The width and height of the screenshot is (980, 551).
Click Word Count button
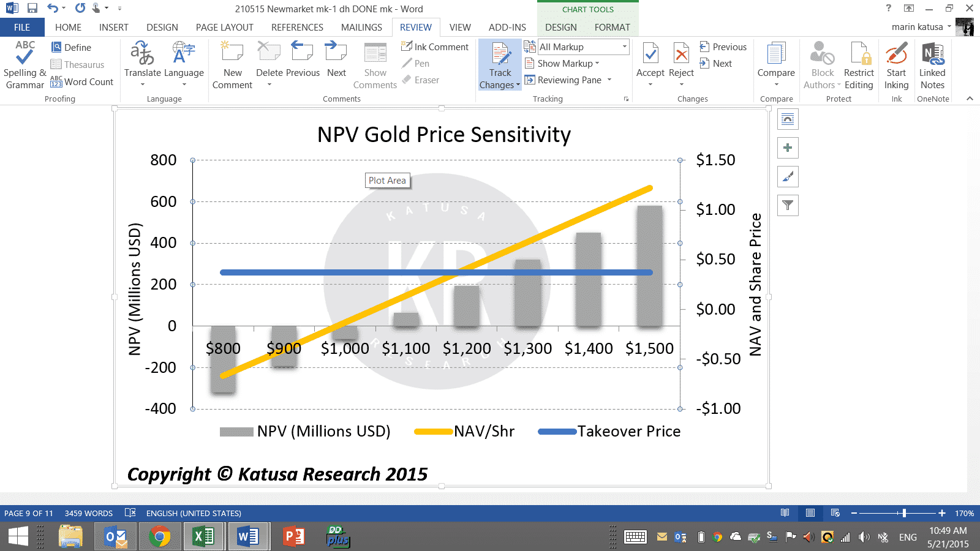coord(83,82)
